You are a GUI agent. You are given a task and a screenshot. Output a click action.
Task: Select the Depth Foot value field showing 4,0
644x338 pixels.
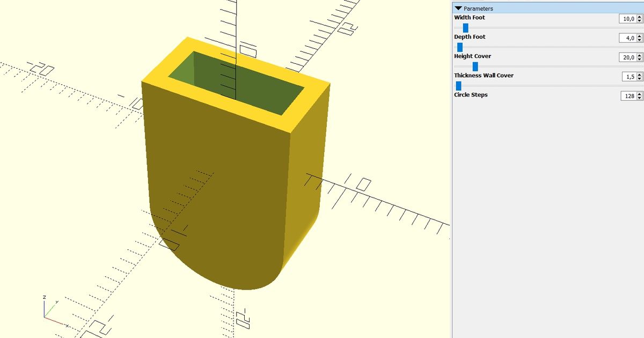[x=629, y=38]
